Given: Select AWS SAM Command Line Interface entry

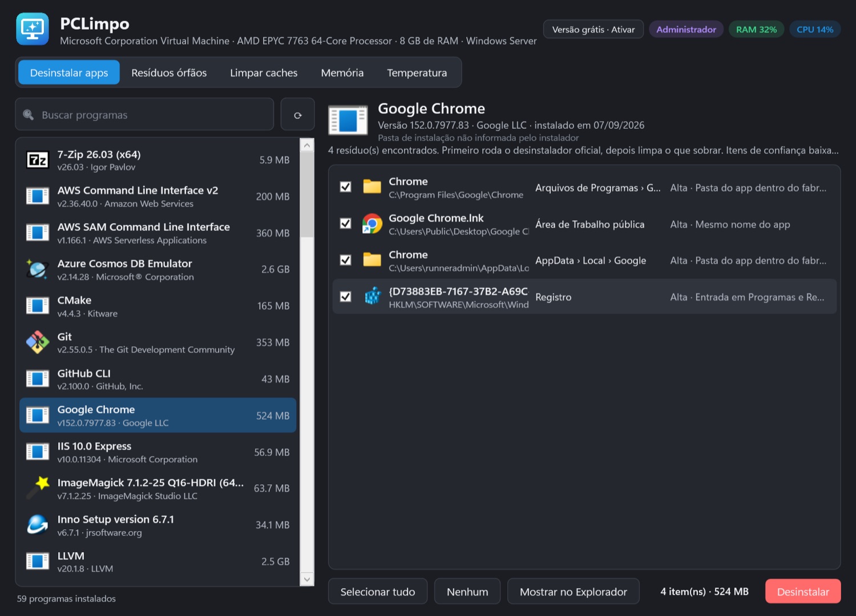Looking at the screenshot, I should [x=158, y=233].
